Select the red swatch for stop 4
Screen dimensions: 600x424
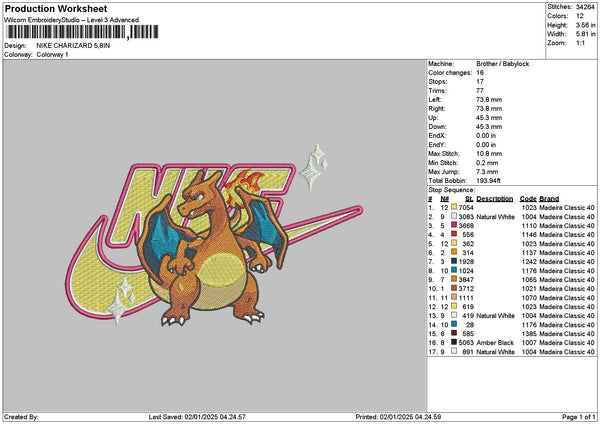coord(455,235)
